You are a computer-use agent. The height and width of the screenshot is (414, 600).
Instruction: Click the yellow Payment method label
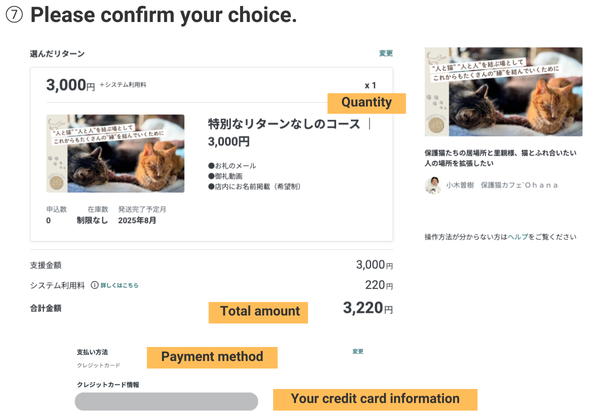[x=211, y=357]
